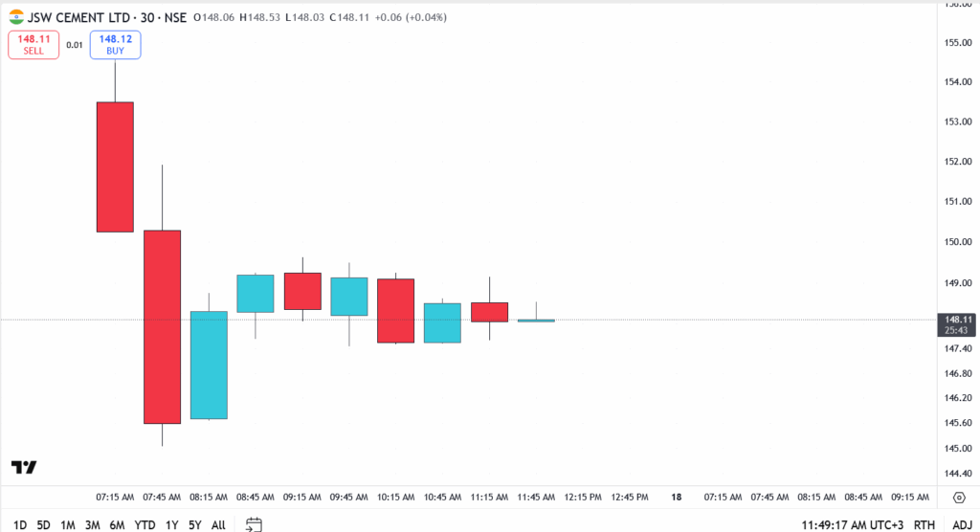980x532 pixels.
Task: Choose the 6M time range
Action: pyautogui.click(x=117, y=524)
